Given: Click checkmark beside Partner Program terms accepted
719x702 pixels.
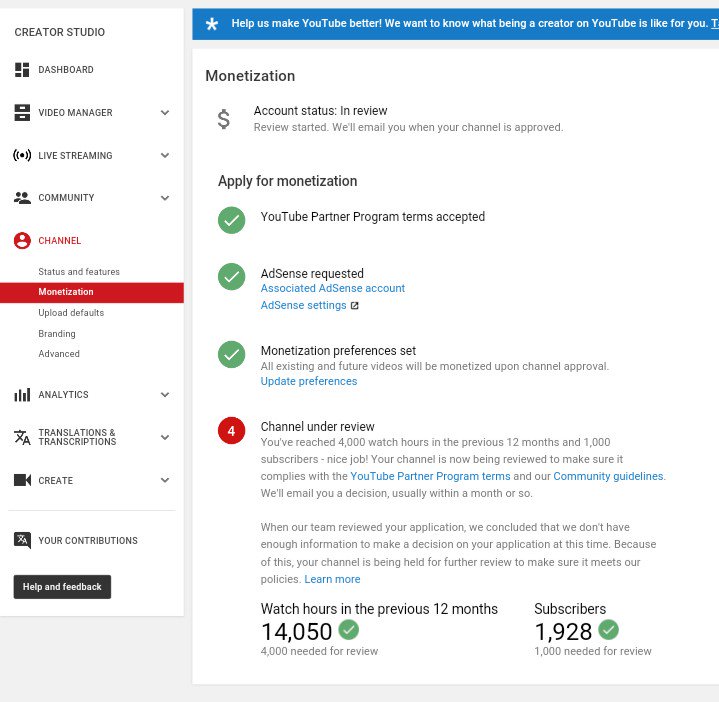Looking at the screenshot, I should click(x=232, y=220).
